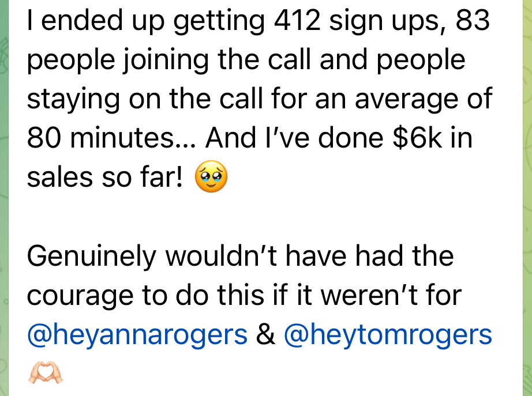Click the teary-eyed face emoji
The width and height of the screenshot is (532, 396).
pyautogui.click(x=211, y=177)
